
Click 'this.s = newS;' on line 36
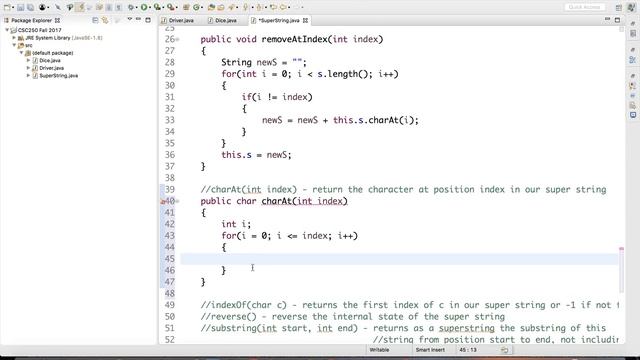coord(256,155)
